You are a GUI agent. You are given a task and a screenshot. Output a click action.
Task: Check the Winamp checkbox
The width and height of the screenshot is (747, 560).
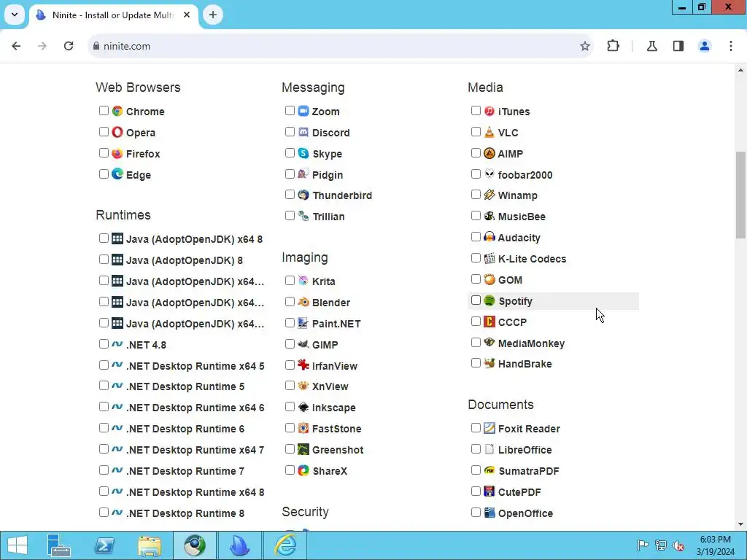coord(476,194)
